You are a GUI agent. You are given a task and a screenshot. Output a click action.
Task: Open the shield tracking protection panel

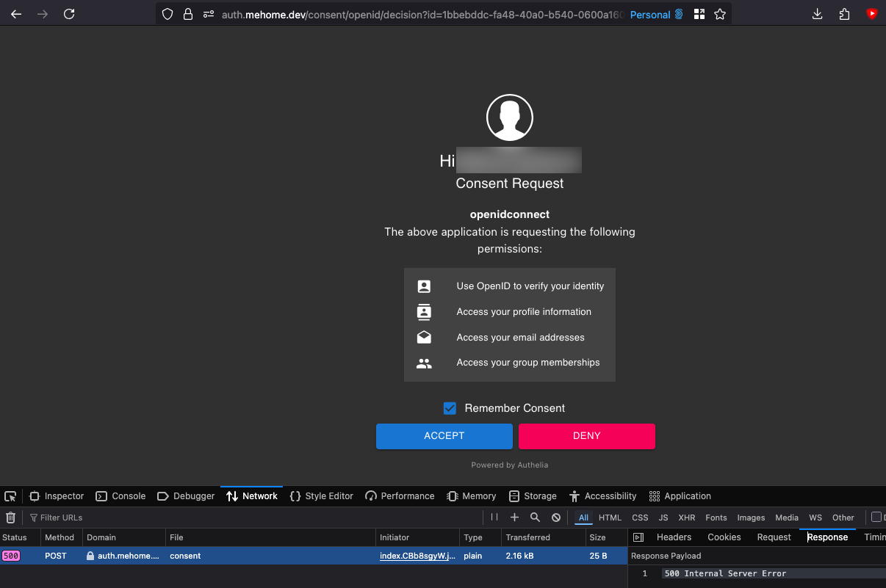[x=168, y=14]
